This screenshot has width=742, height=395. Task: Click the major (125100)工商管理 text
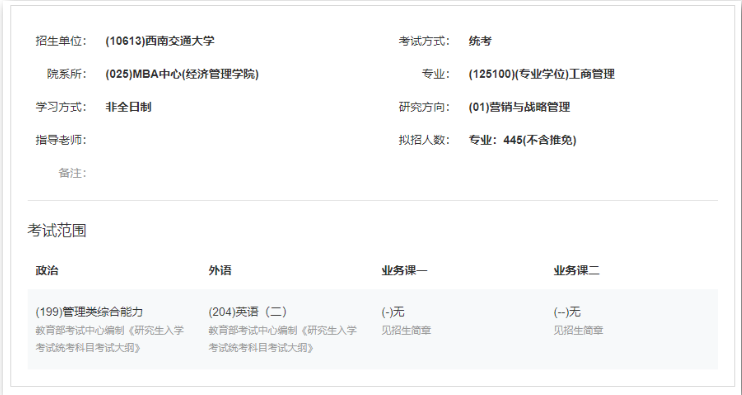pos(541,74)
